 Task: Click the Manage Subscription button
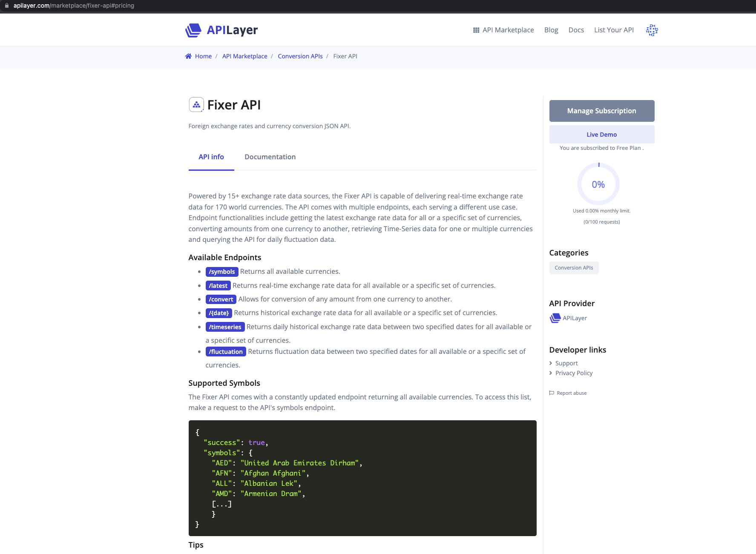(x=601, y=111)
